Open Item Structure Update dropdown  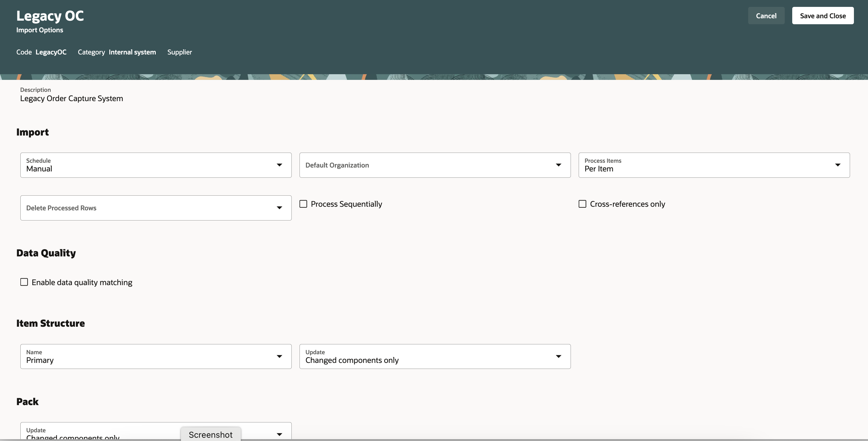tap(558, 356)
